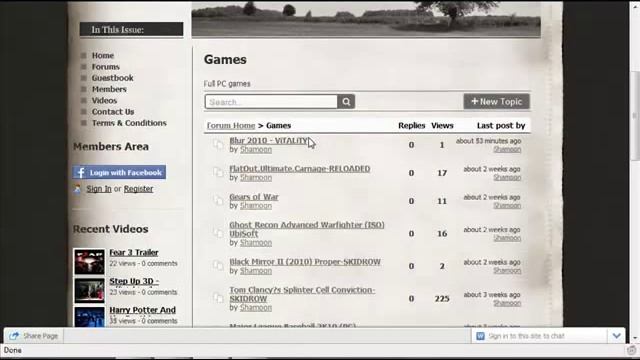This screenshot has height=360, width=640.
Task: Go to Forum Home breadcrumb link
Action: (231, 126)
